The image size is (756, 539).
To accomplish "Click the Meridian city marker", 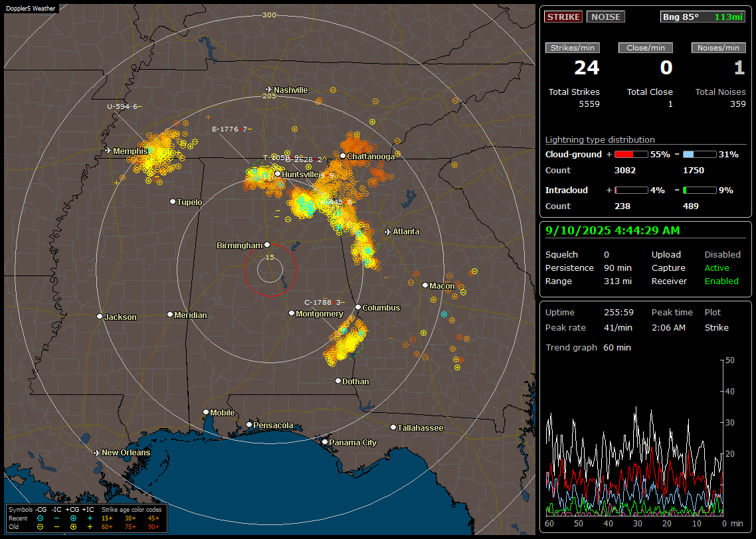I will click(x=169, y=315).
